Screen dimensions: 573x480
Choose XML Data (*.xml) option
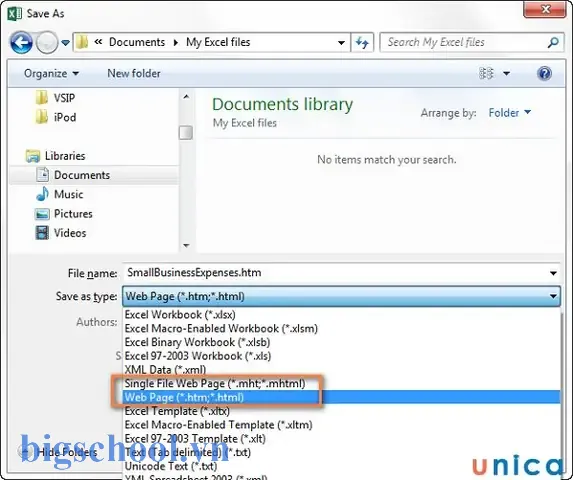pos(341,370)
